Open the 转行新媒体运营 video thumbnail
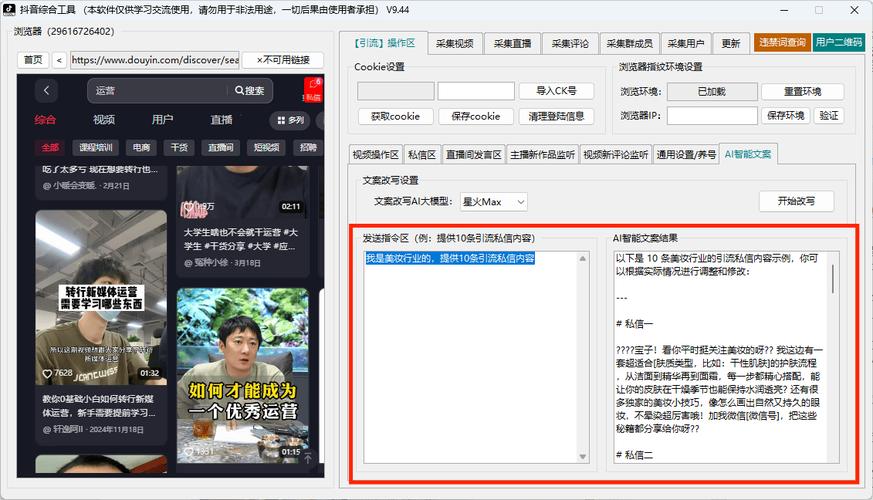873x500 pixels. pos(101,297)
